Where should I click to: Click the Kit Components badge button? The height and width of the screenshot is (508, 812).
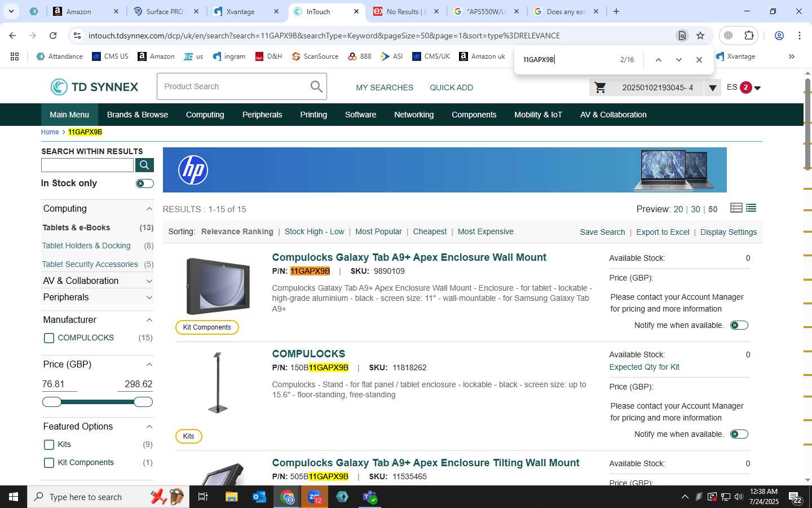pos(207,327)
